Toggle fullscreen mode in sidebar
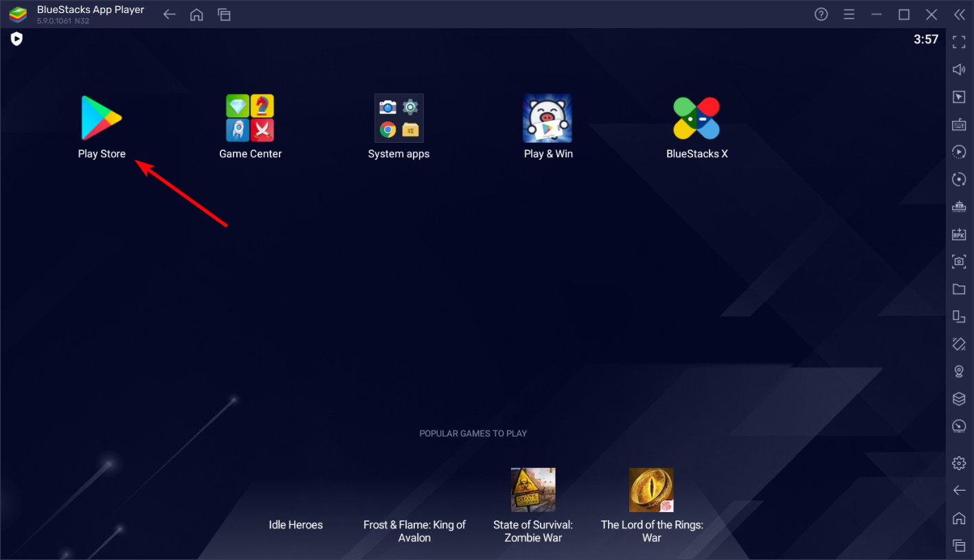The height and width of the screenshot is (560, 974). [x=959, y=43]
